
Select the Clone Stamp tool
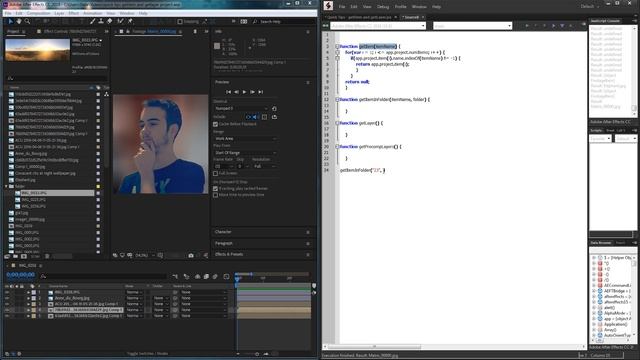(101, 21)
